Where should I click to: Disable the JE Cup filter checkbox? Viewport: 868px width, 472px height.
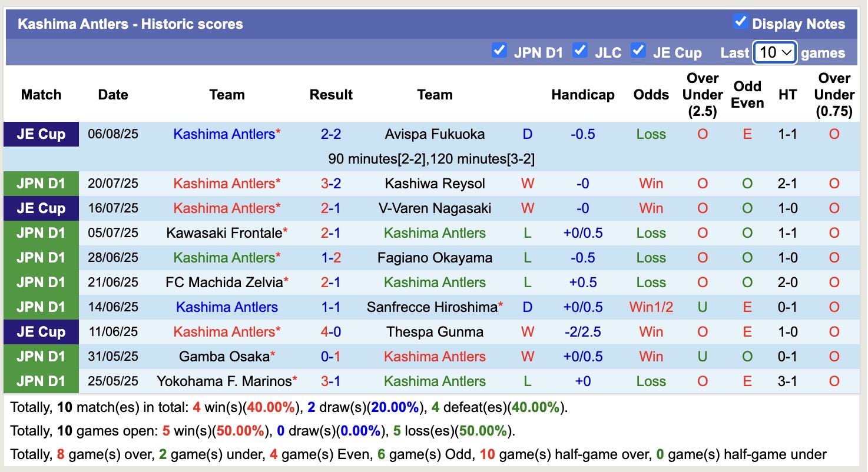click(x=638, y=51)
